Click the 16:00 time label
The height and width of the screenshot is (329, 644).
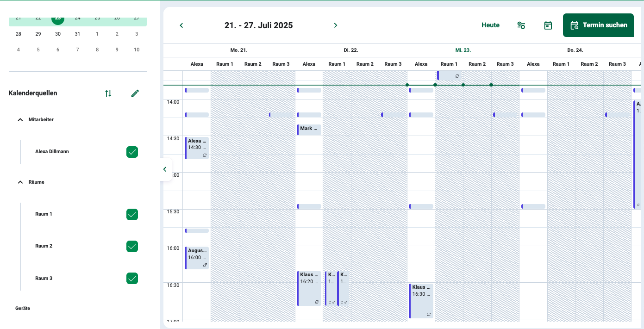173,248
